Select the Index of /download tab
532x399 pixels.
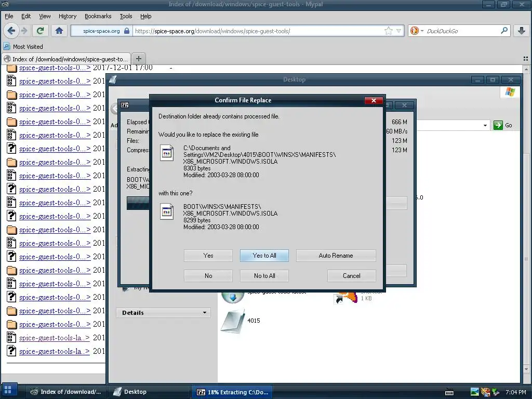coord(66,59)
